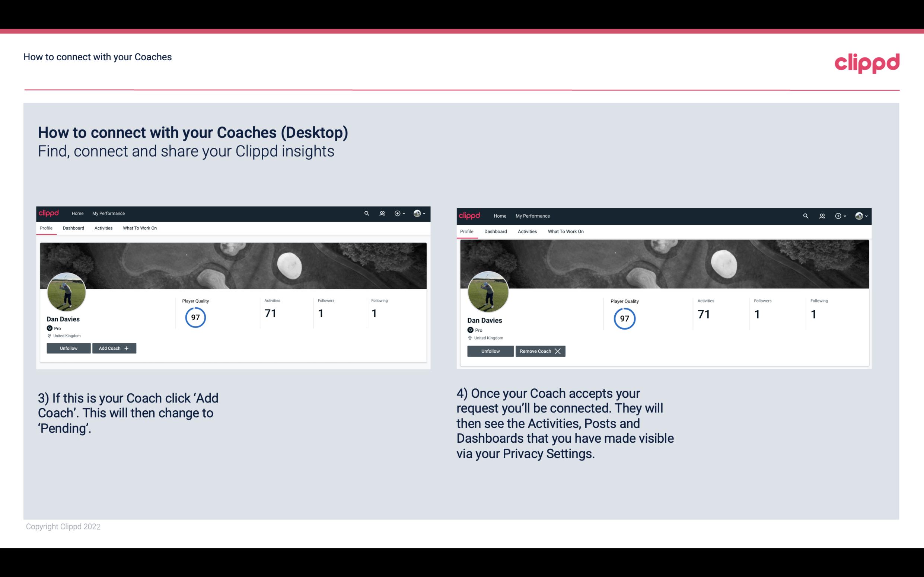Viewport: 924px width, 577px height.
Task: Click the search icon in right screenshot
Action: tap(806, 215)
